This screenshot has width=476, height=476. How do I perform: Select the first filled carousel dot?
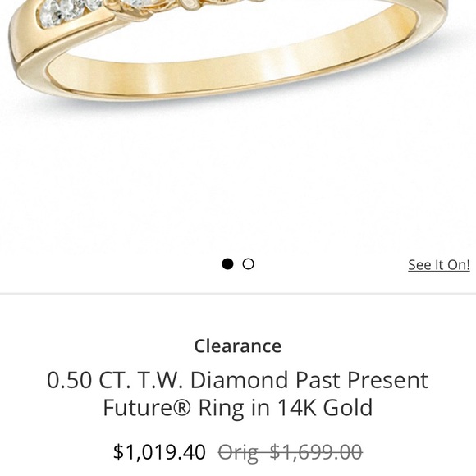pyautogui.click(x=227, y=263)
